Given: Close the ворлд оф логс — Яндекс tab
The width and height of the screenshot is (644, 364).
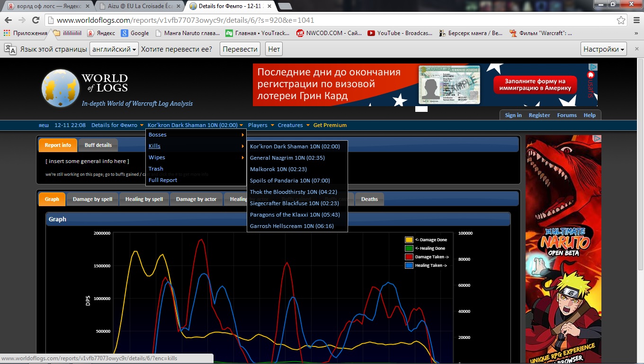Looking at the screenshot, I should pyautogui.click(x=87, y=6).
